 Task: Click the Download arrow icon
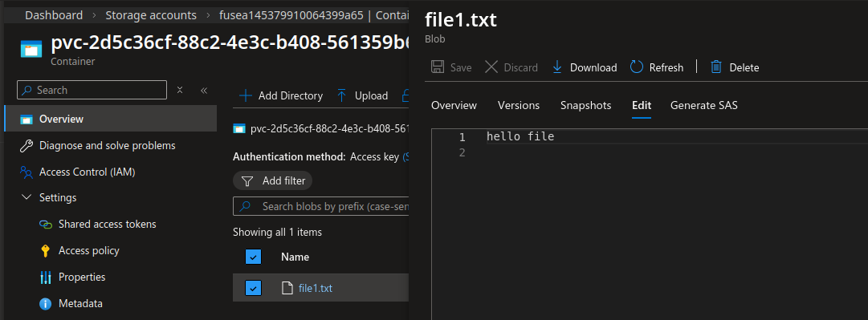pos(557,67)
